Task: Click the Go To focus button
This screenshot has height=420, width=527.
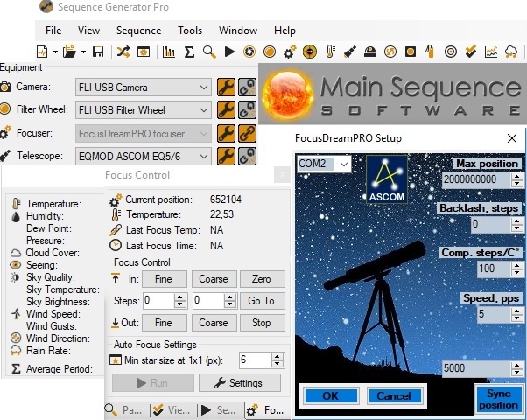Action: 261,301
